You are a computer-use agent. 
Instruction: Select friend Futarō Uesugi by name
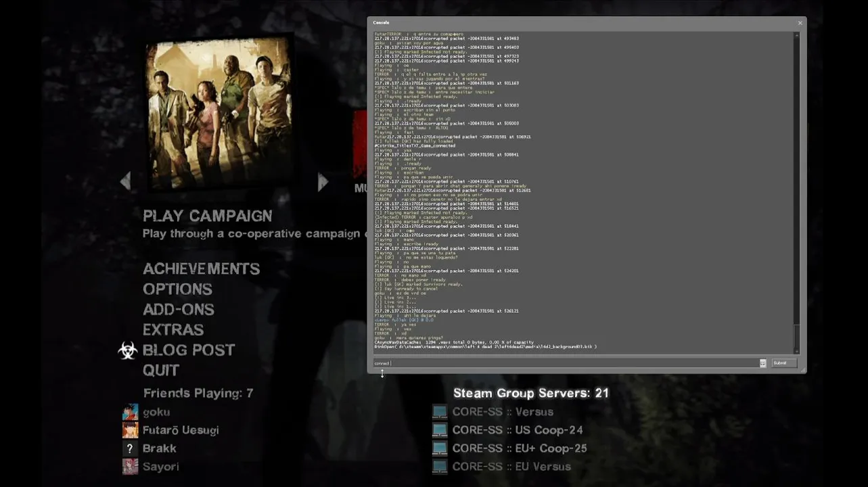pos(181,430)
